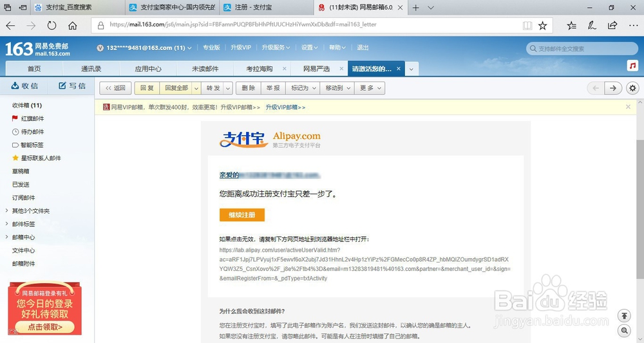The height and width of the screenshot is (343, 644).
Task: Click the back-to-top arrow button
Action: pos(624,315)
